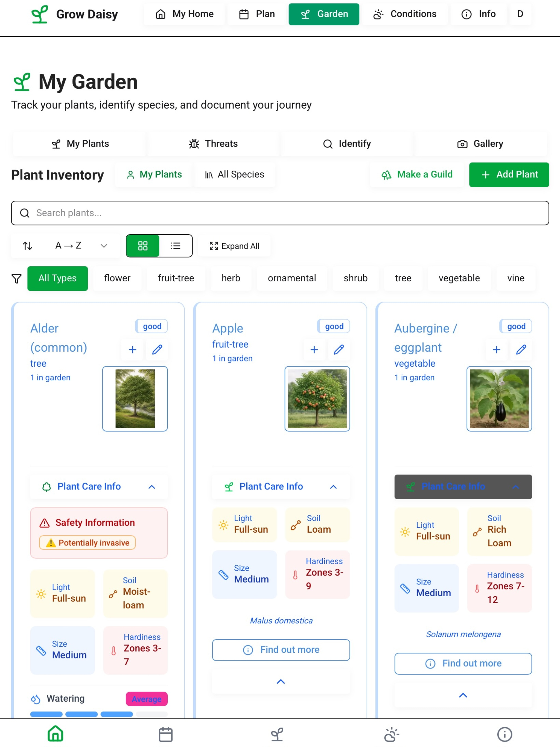This screenshot has width=560, height=747.
Task: Click the plus icon on Alder card
Action: [132, 350]
